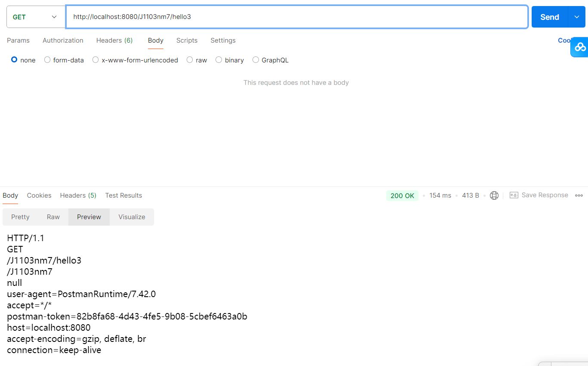The image size is (588, 366).
Task: Choose the GraphQL body option
Action: tap(270, 60)
